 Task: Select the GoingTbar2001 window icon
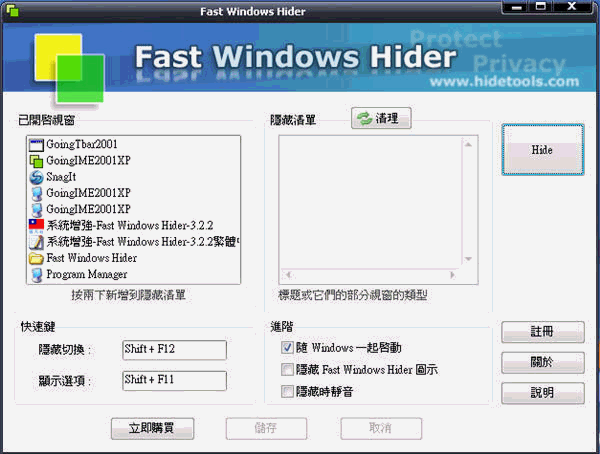click(x=37, y=145)
